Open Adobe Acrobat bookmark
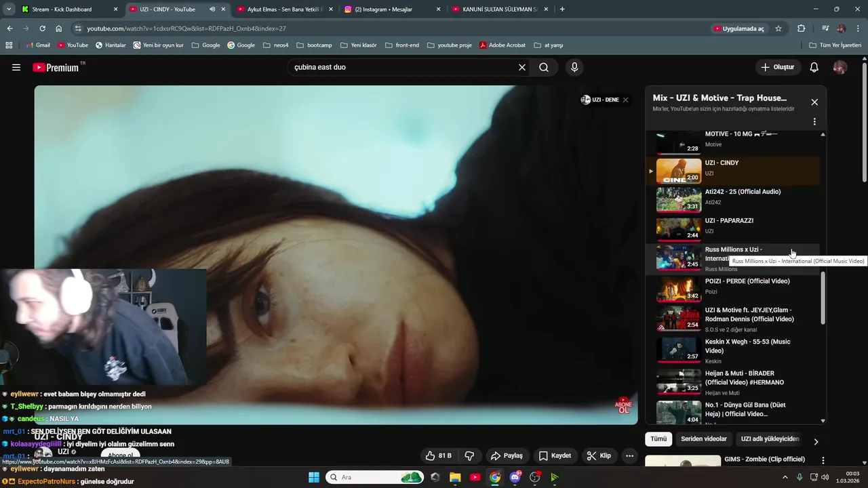The width and height of the screenshot is (868, 488). tap(502, 45)
